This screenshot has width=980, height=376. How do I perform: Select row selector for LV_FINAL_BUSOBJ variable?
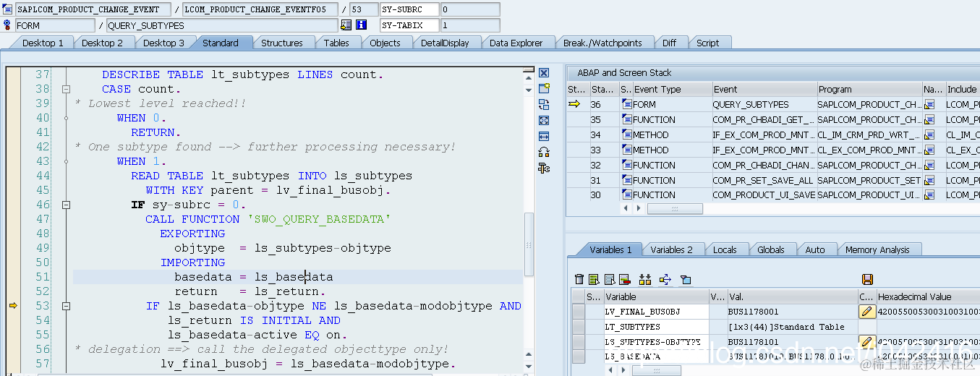click(579, 312)
